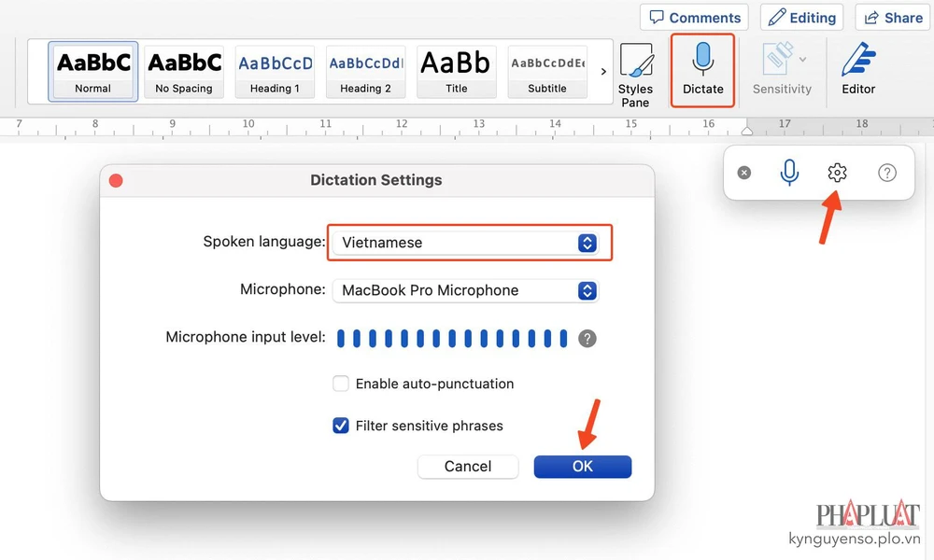The image size is (934, 560).
Task: Close the floating dictation toolbar
Action: tap(743, 173)
